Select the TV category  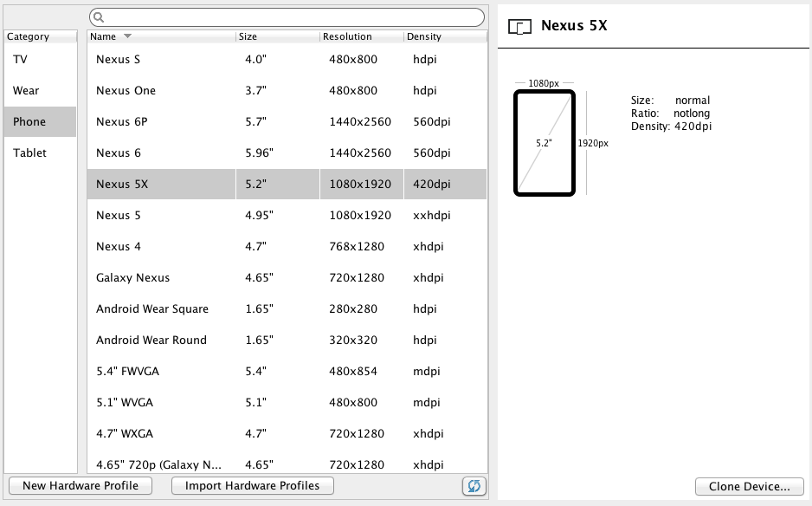(41, 60)
